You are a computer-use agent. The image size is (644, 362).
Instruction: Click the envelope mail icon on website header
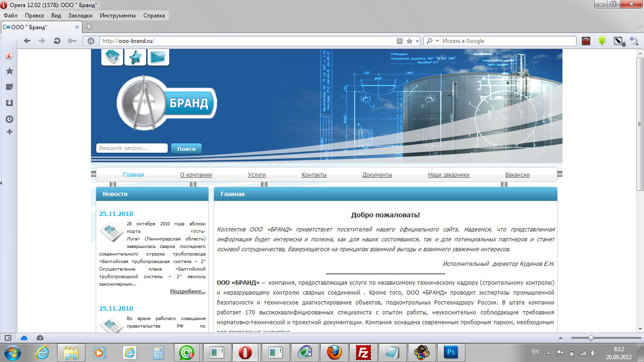click(158, 57)
